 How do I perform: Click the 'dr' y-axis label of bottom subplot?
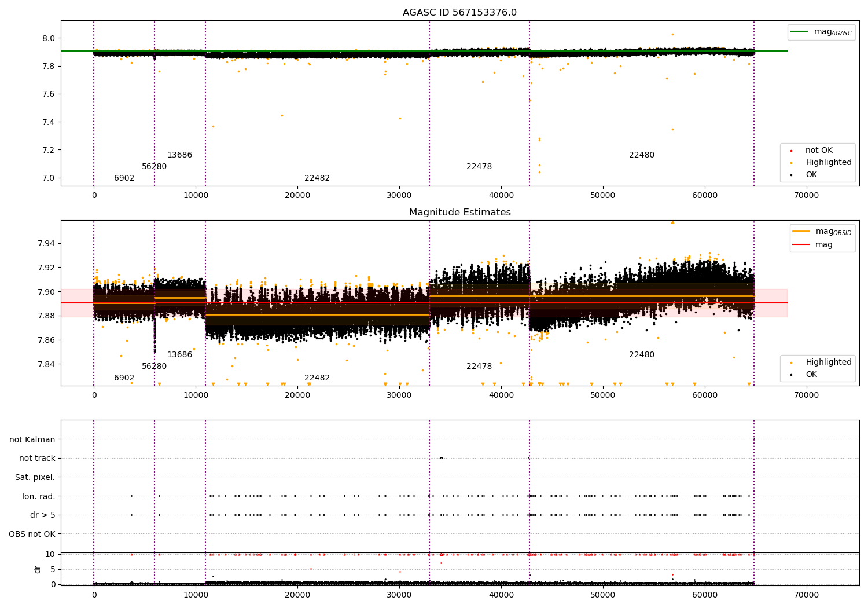point(38,569)
